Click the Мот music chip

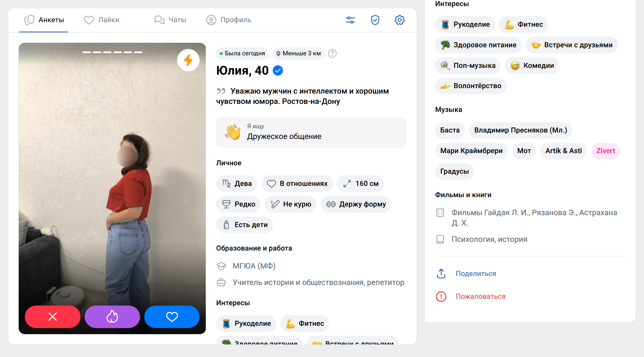point(524,151)
